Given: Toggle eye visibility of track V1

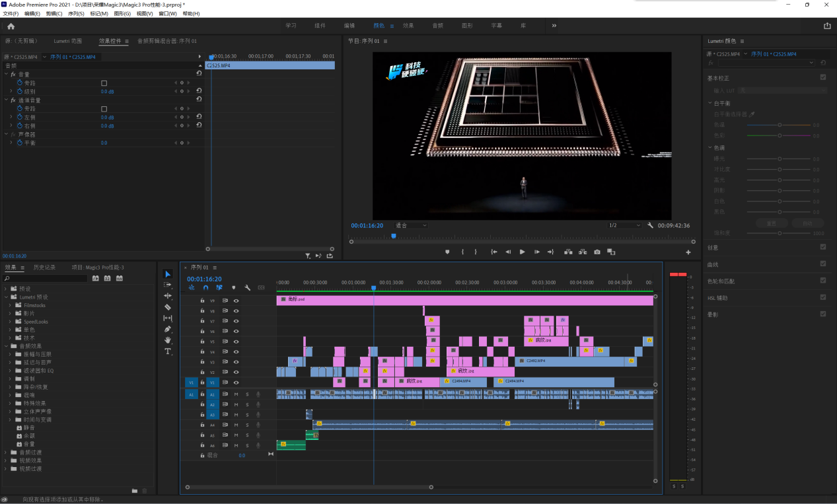Looking at the screenshot, I should tap(236, 382).
